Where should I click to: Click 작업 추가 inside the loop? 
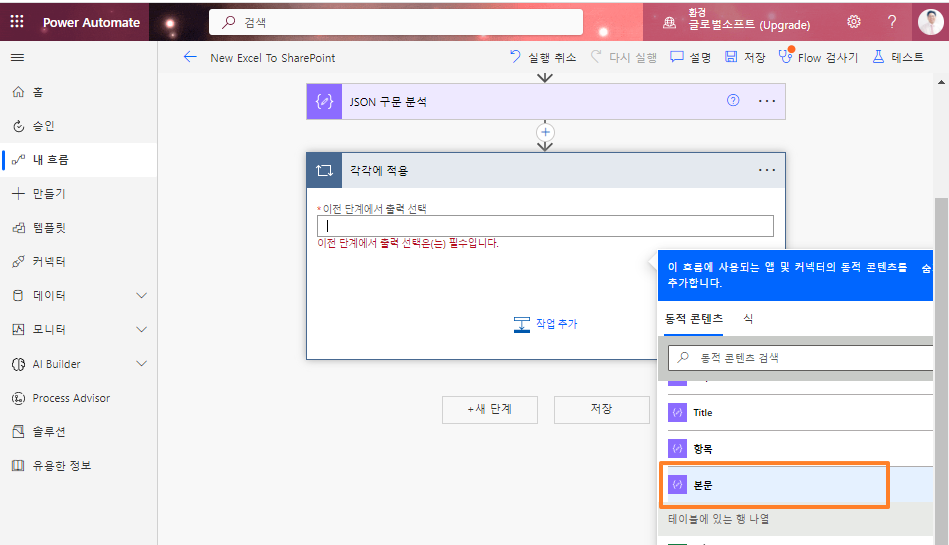click(x=545, y=324)
